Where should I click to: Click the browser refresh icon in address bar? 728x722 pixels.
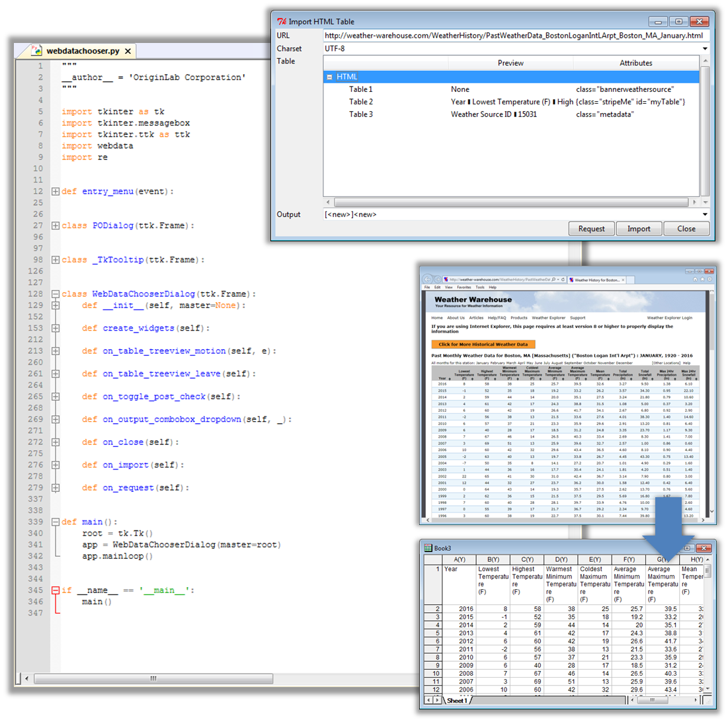(x=563, y=280)
